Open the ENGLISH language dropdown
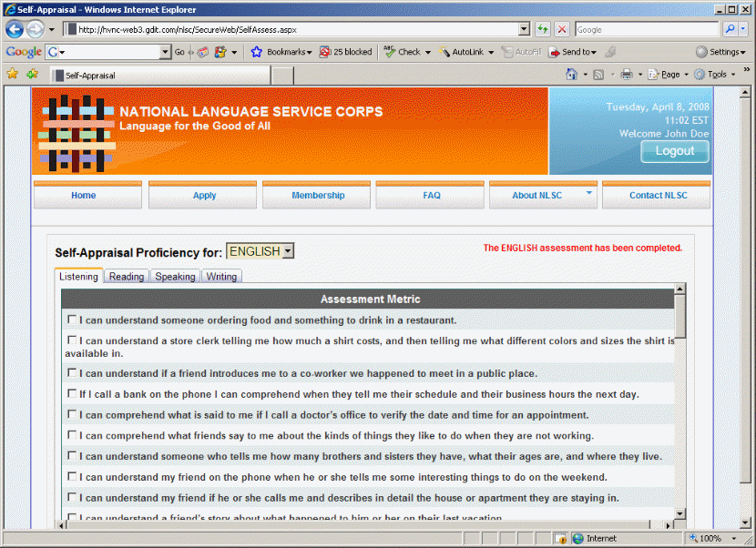756x548 pixels. 288,251
